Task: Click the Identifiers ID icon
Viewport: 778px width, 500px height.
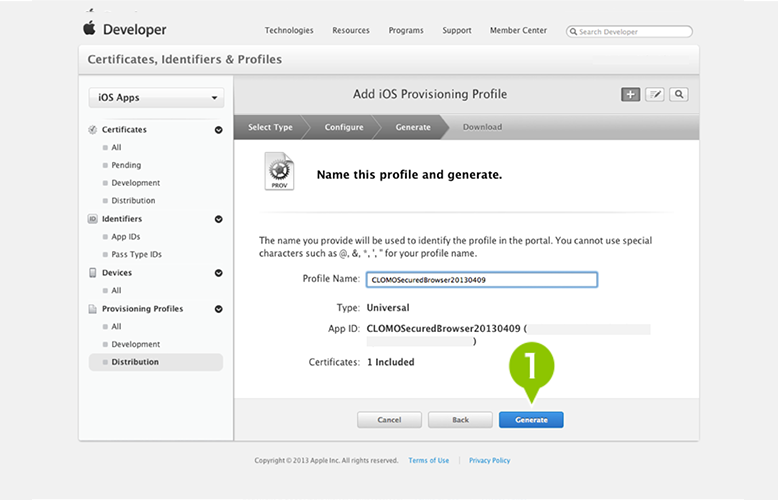Action: click(x=92, y=219)
